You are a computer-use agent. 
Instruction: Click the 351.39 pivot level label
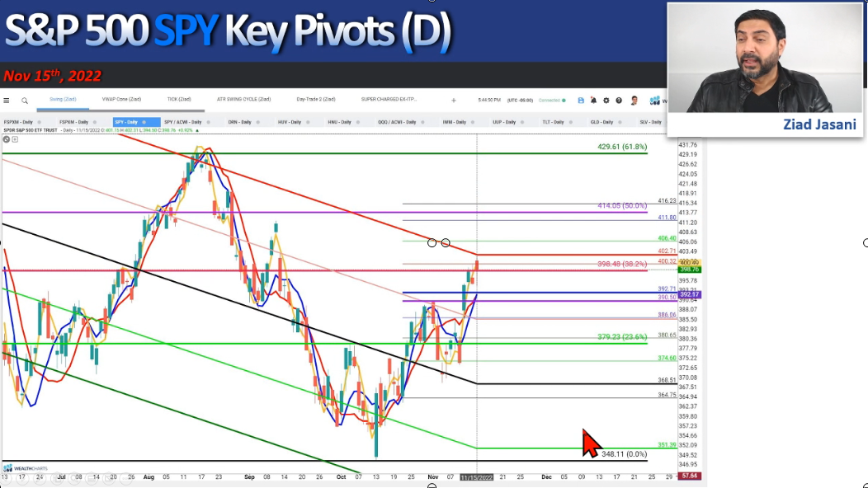pyautogui.click(x=667, y=445)
